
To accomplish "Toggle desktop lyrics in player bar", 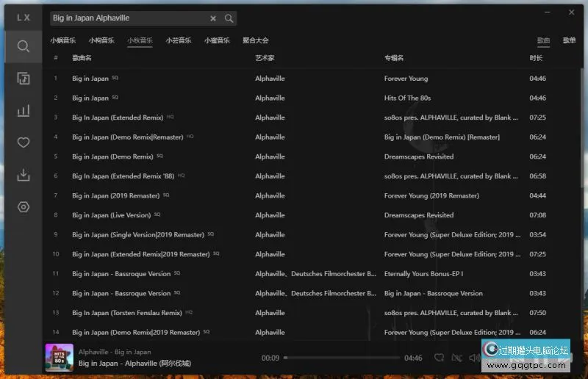I will click(x=456, y=358).
